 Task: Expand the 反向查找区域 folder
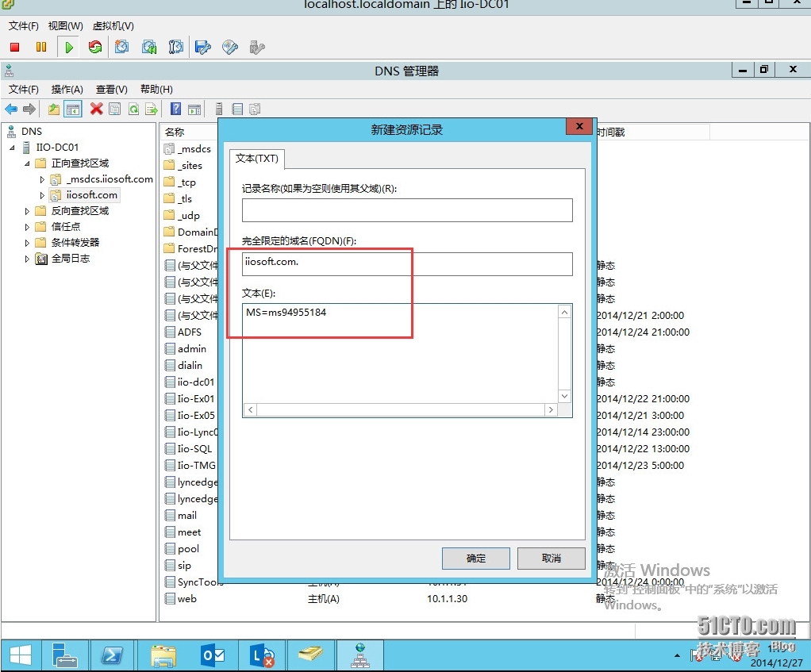[x=27, y=211]
